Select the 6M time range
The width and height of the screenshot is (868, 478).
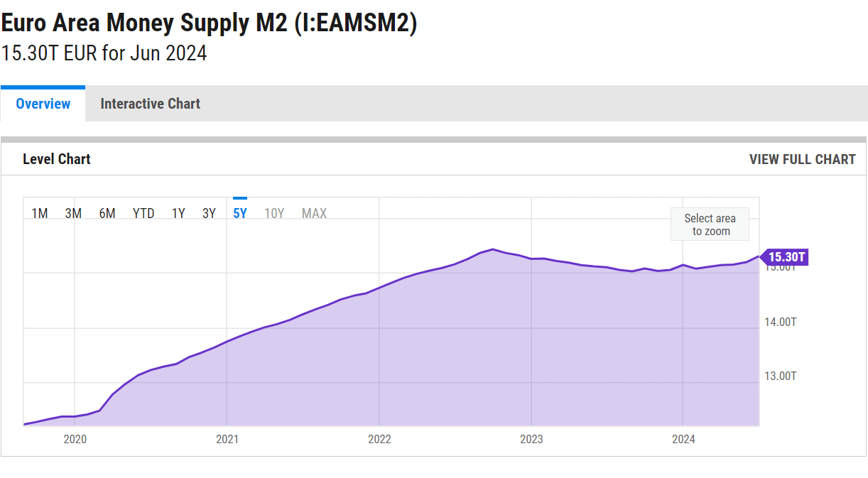(107, 214)
